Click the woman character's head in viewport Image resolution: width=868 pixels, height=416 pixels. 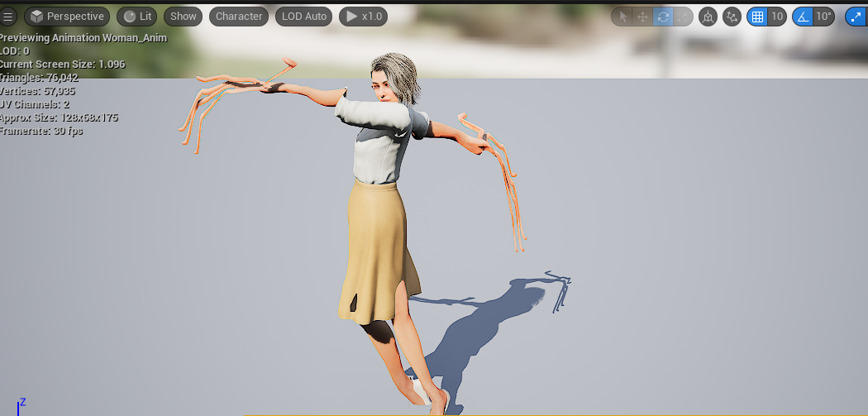click(x=394, y=79)
